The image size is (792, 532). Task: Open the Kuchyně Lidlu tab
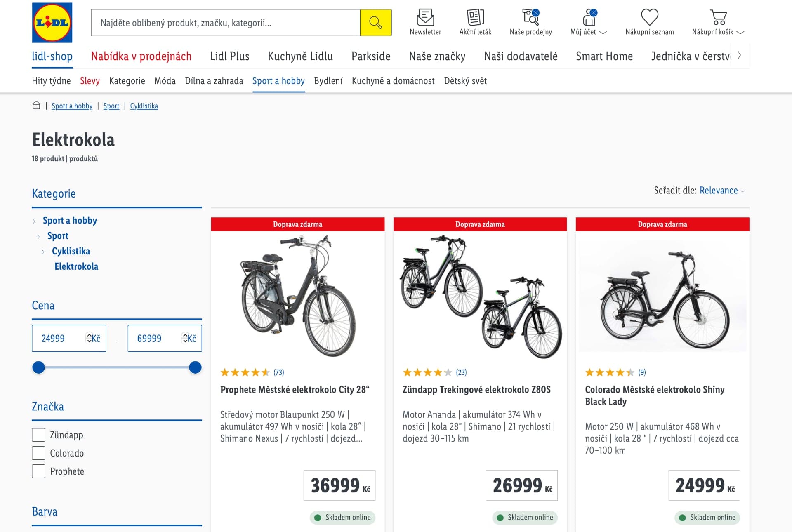300,56
